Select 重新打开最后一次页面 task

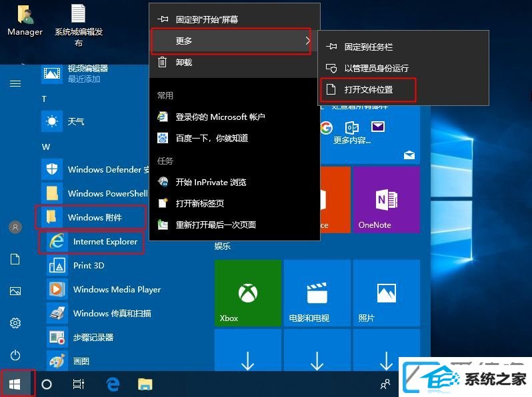click(235, 224)
